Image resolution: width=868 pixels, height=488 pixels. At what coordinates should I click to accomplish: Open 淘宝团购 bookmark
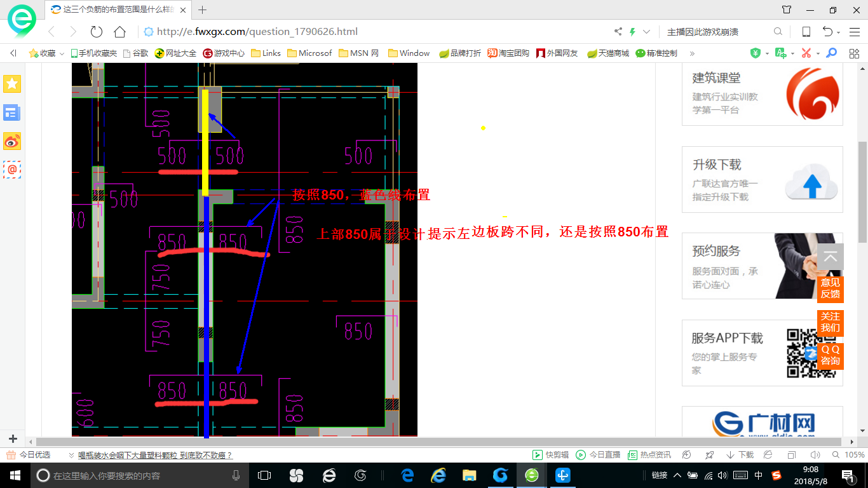tap(508, 53)
